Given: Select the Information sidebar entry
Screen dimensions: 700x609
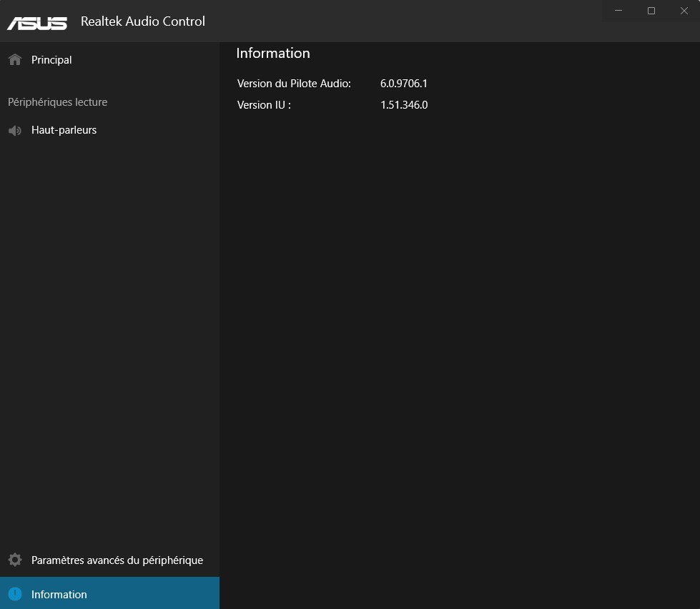Looking at the screenshot, I should [59, 595].
